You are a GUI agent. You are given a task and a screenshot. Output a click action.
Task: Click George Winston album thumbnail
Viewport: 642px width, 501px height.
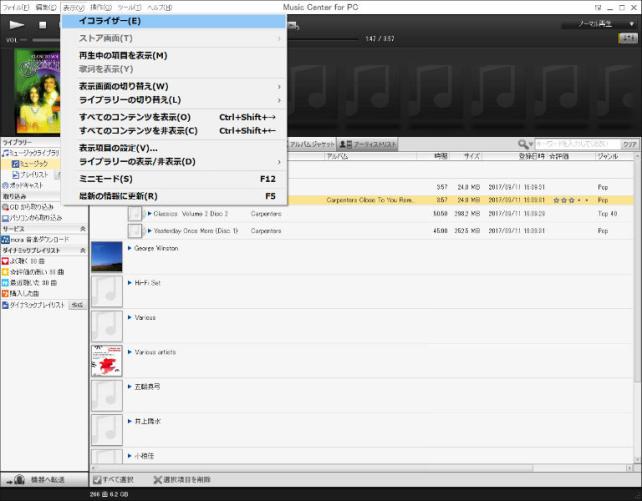106,257
